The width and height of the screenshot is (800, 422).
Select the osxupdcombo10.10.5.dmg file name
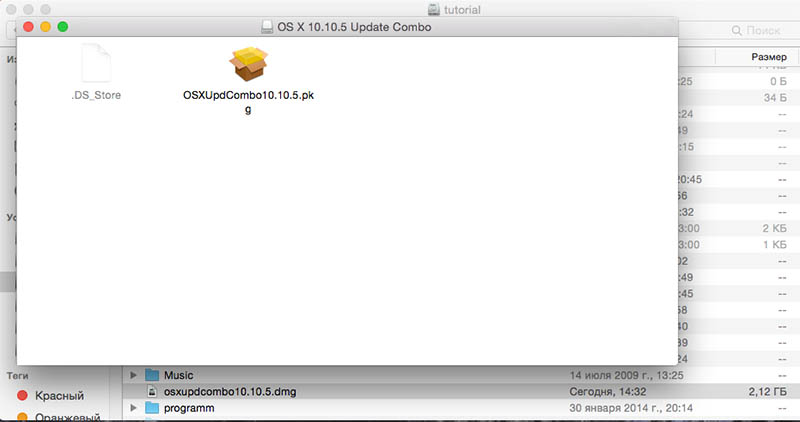pyautogui.click(x=230, y=392)
